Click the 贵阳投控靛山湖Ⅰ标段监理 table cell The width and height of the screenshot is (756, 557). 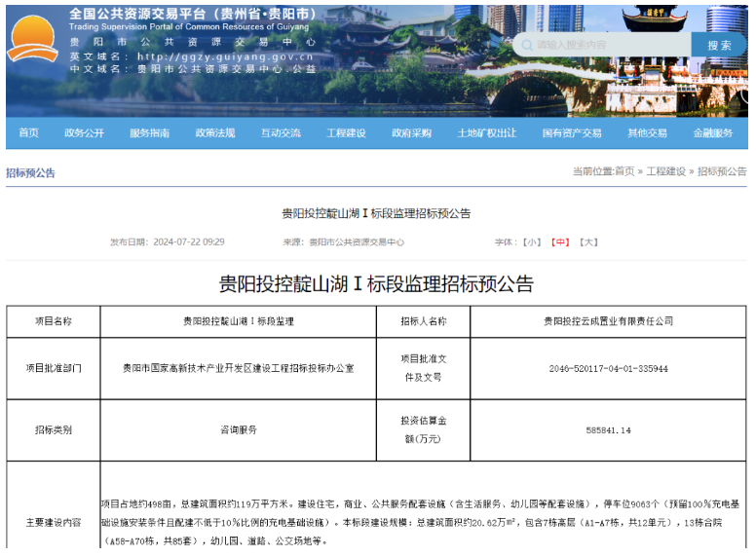coord(238,321)
